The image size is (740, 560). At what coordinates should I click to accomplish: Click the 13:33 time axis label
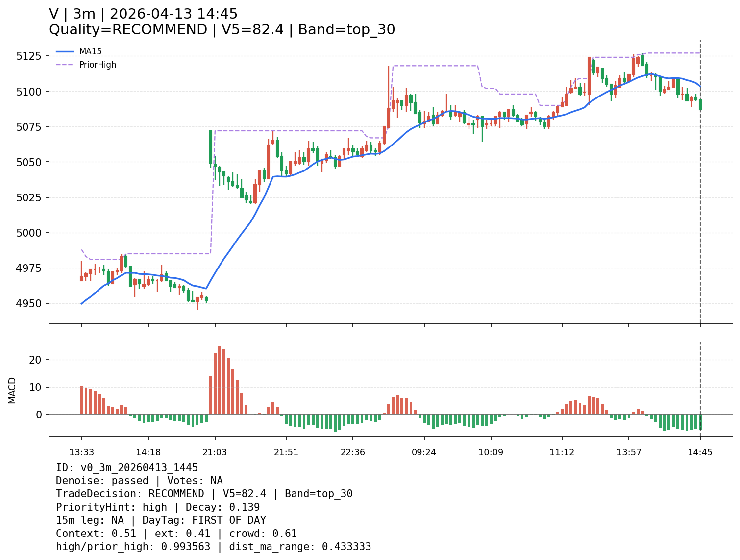coord(81,452)
